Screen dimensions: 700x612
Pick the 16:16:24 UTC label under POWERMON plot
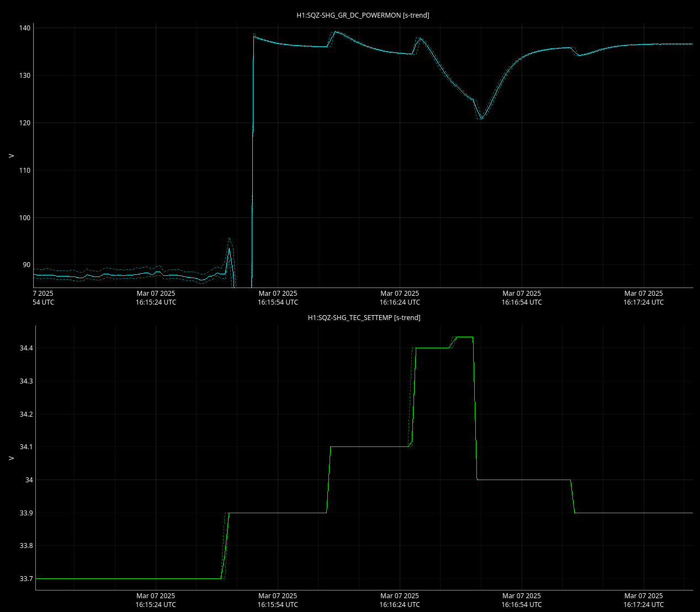[x=400, y=302]
